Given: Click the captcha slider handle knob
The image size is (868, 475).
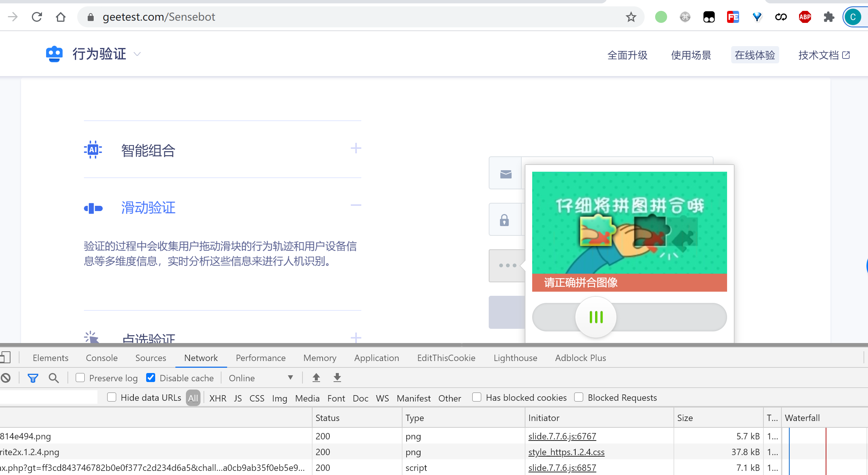Looking at the screenshot, I should click(596, 317).
